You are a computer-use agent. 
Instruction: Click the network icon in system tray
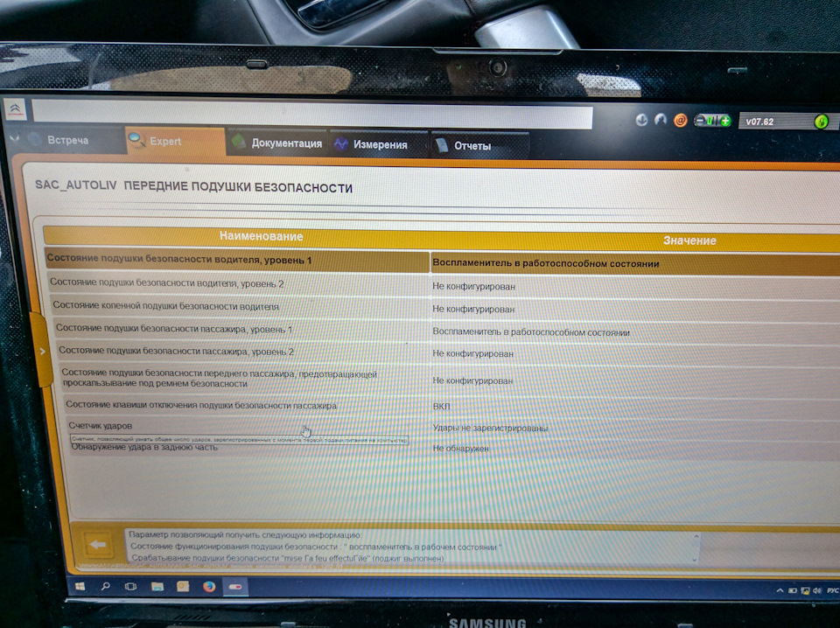pos(805,590)
